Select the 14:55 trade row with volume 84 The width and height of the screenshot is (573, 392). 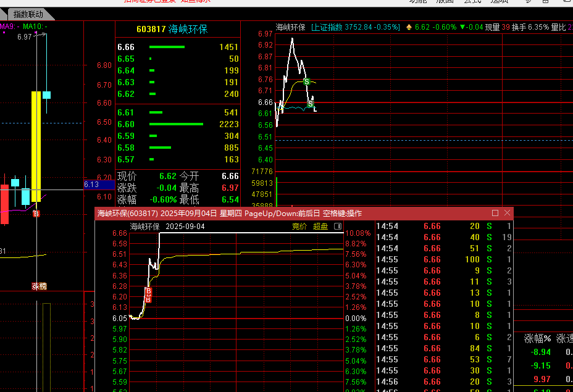(x=443, y=348)
